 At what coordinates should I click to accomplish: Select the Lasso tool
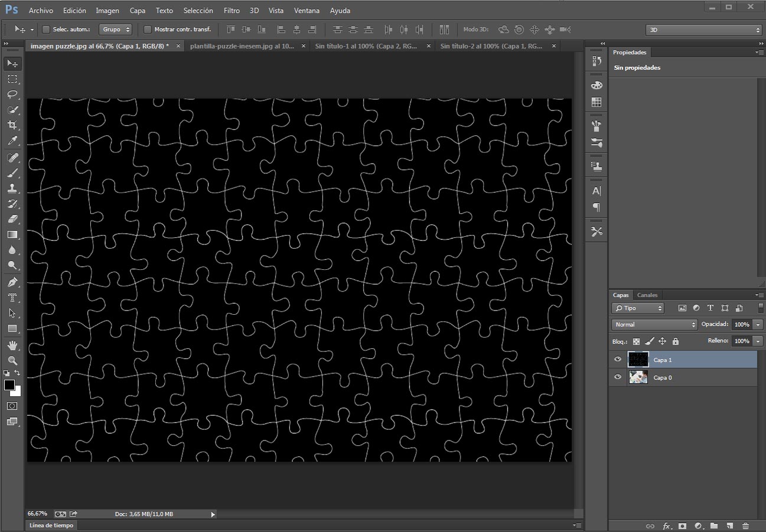(x=12, y=94)
